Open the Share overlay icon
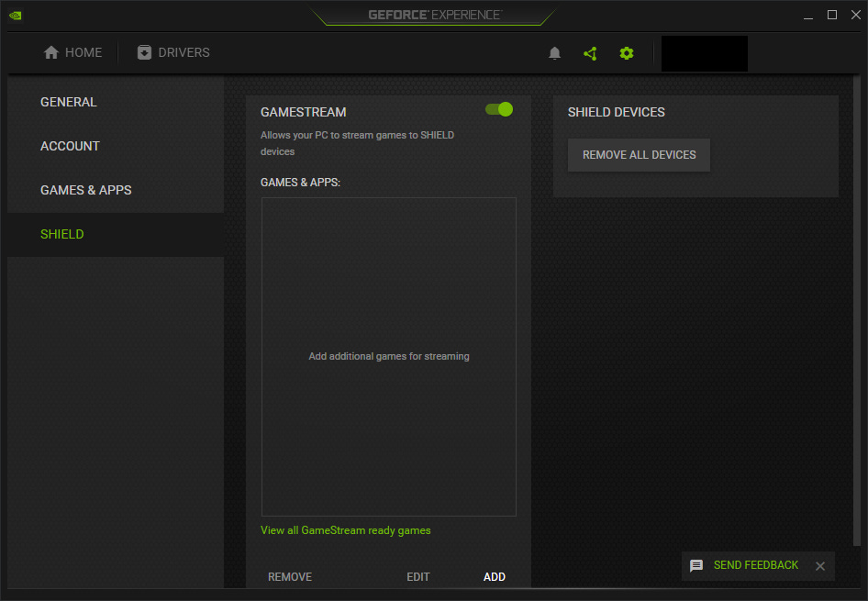 tap(590, 53)
